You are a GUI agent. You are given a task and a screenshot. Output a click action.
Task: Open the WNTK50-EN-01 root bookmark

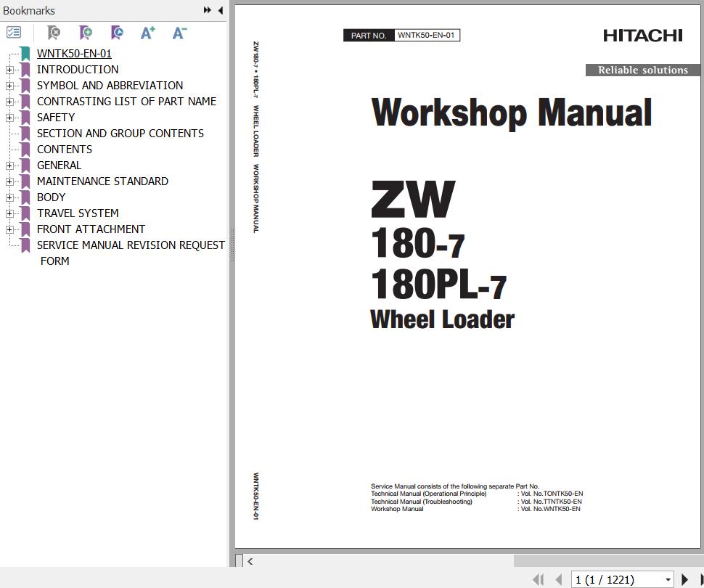click(74, 54)
